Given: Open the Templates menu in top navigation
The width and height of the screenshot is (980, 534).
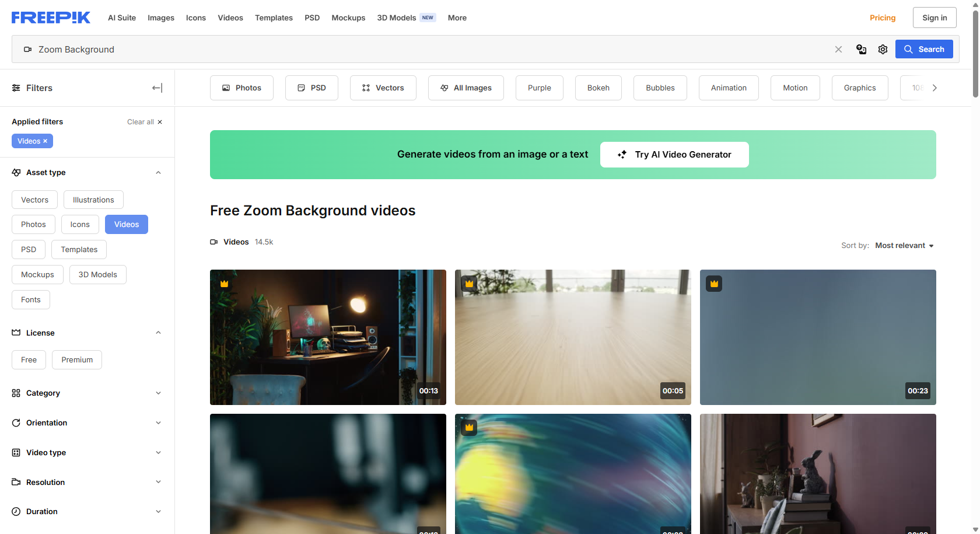Looking at the screenshot, I should (274, 18).
